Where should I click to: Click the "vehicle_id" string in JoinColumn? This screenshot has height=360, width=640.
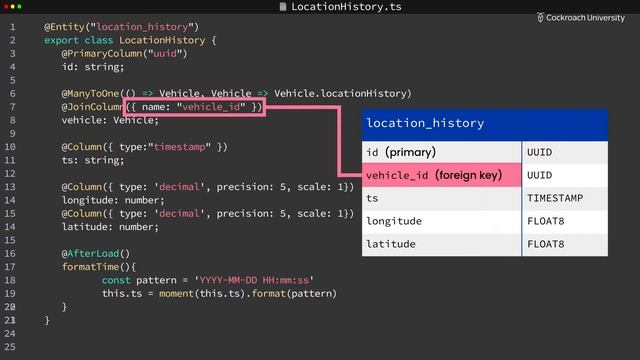click(x=211, y=107)
